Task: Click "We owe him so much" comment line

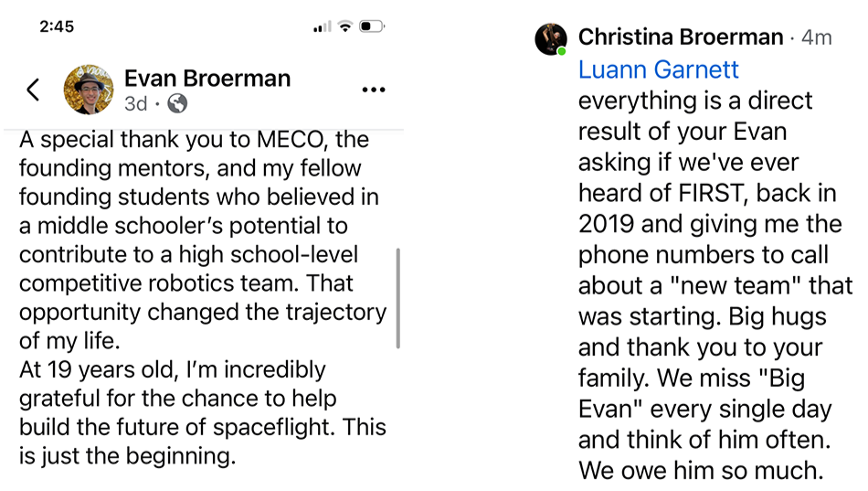Action: point(701,471)
